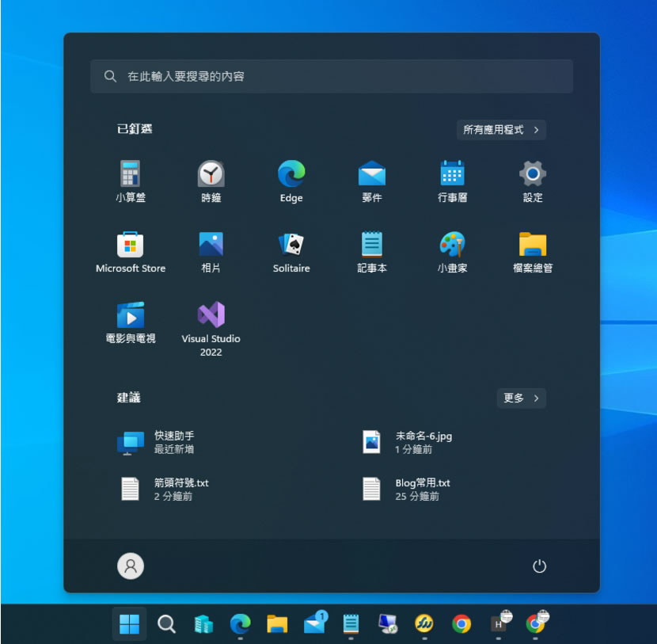The width and height of the screenshot is (657, 644).
Task: Click the dark H icon on taskbar
Action: coord(500,623)
